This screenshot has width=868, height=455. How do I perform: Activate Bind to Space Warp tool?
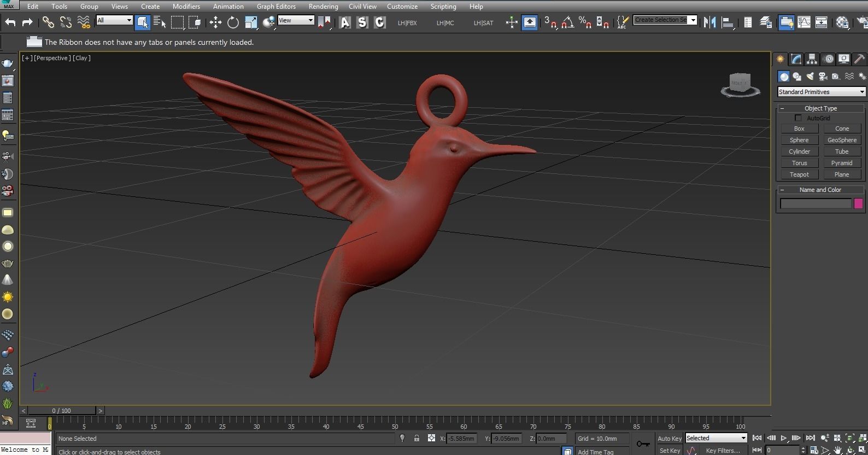point(83,22)
